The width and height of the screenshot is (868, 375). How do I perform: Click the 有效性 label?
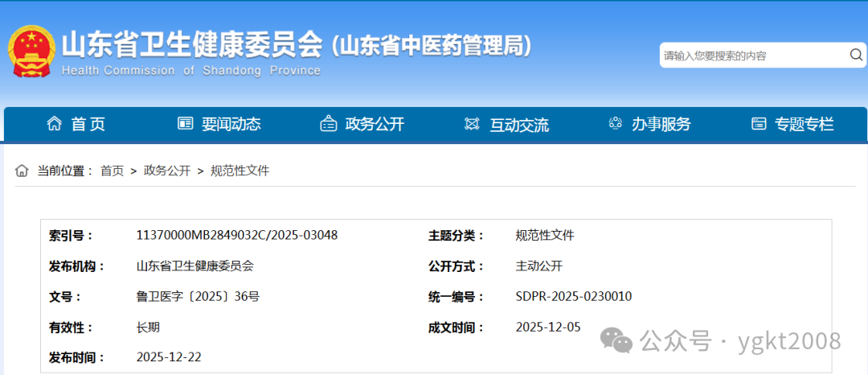coord(72,328)
